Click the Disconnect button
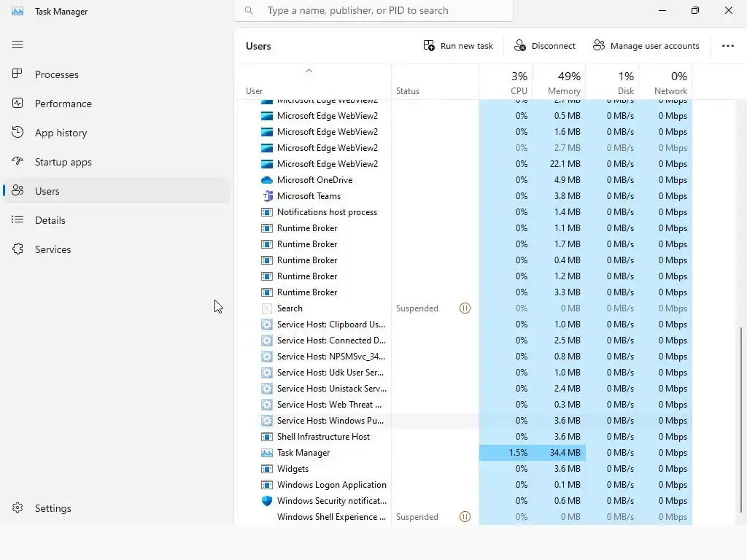Screen dimensions: 747x560 point(545,46)
